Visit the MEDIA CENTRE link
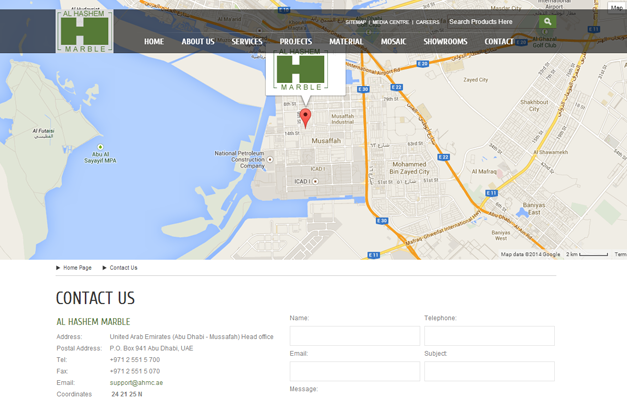Viewport: 627px width, 399px height. coord(391,22)
